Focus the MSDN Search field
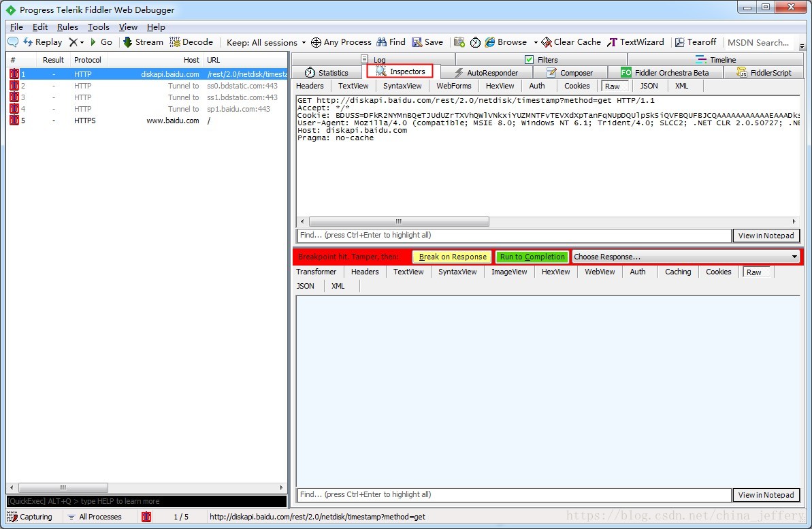812x529 pixels. [x=759, y=42]
